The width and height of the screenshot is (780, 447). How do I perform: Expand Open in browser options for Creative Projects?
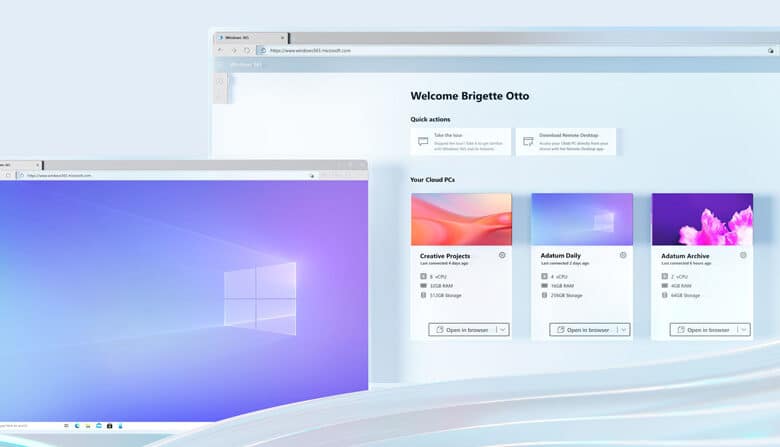pos(503,330)
